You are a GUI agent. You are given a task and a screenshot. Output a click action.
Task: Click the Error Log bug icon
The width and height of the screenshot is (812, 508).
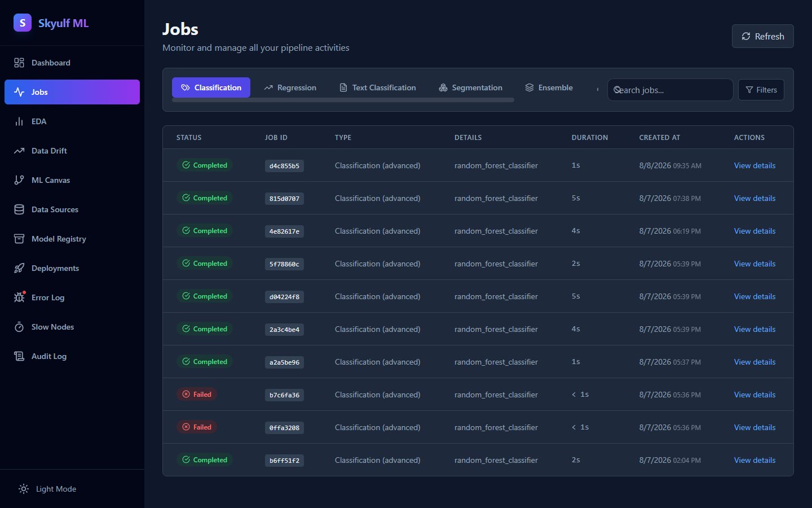point(19,297)
